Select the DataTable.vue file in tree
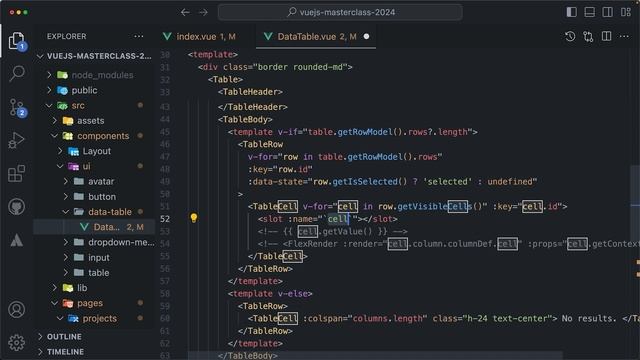The height and width of the screenshot is (360, 640). click(94, 227)
